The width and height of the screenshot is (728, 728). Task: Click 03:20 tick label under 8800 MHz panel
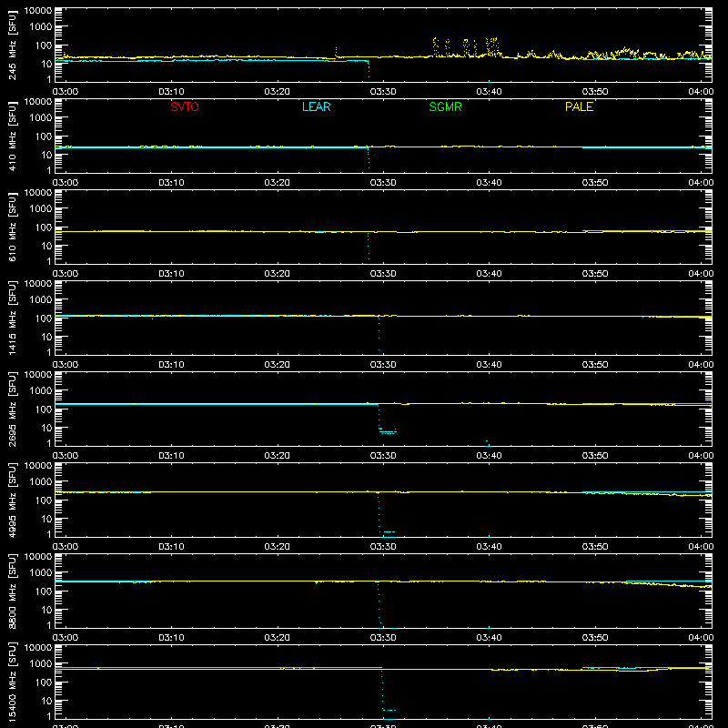278,638
